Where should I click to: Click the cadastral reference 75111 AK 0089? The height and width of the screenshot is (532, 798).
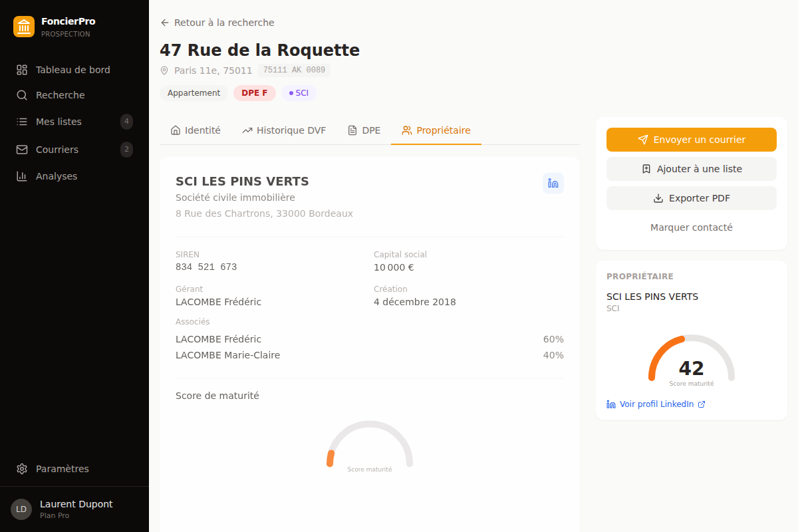click(x=294, y=70)
